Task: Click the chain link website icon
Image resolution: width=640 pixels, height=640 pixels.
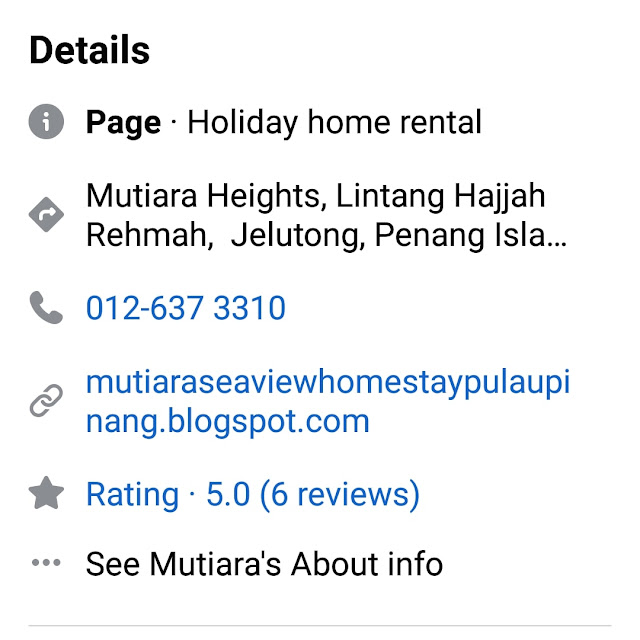Action: [x=46, y=400]
